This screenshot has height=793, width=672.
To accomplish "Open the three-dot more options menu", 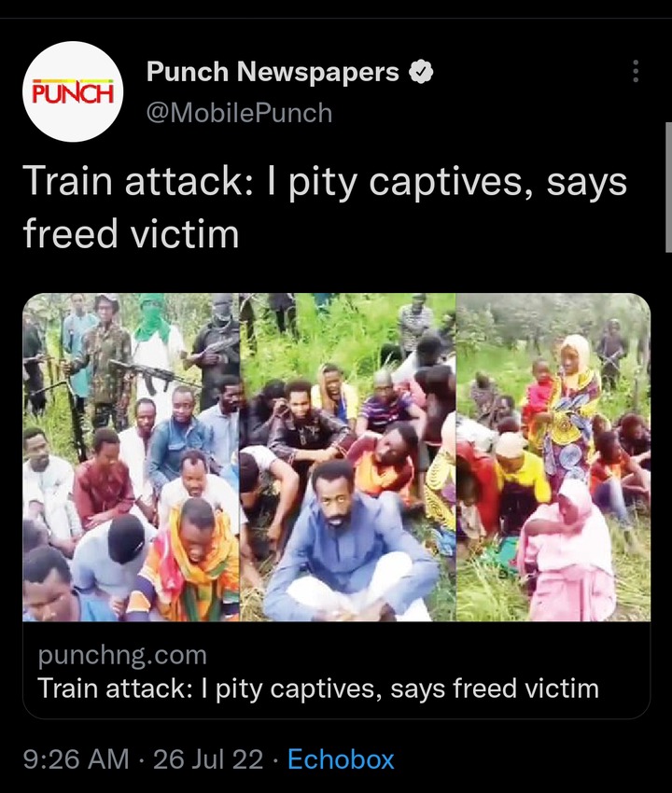I will 636,71.
